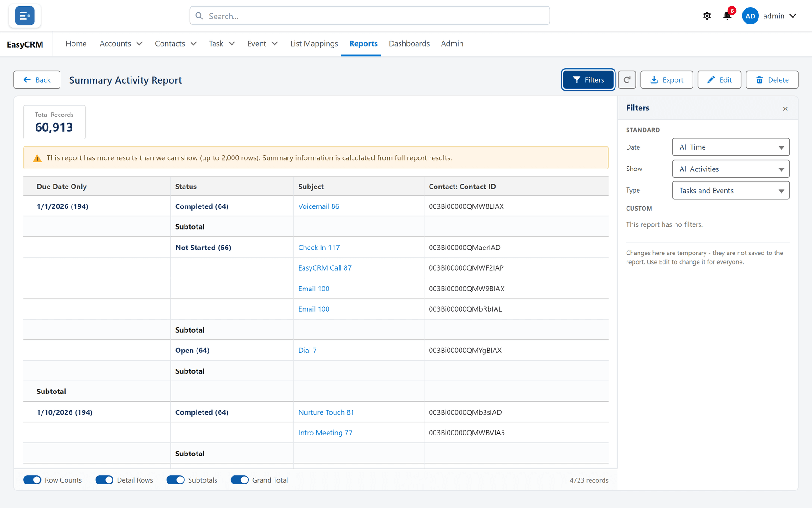This screenshot has width=812, height=508.
Task: Open the Type filter dropdown
Action: click(731, 190)
